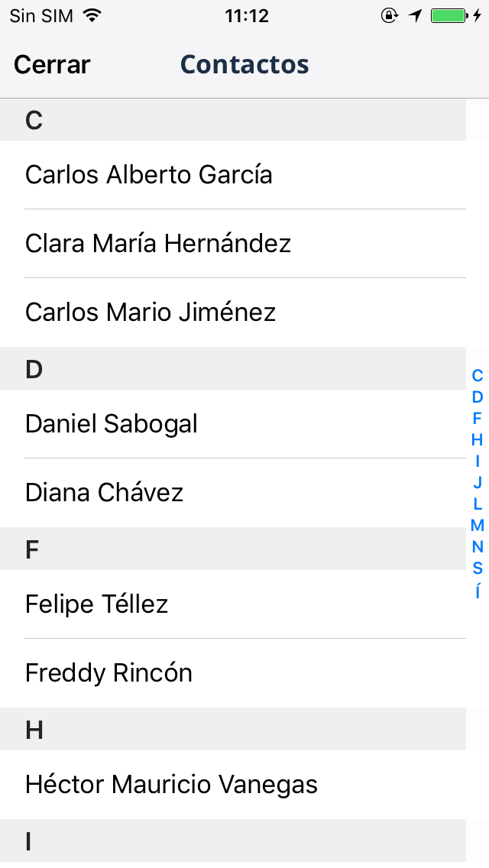Image resolution: width=489 pixels, height=868 pixels.
Task: Tap Cerrar to close the contact picker
Action: (x=50, y=65)
